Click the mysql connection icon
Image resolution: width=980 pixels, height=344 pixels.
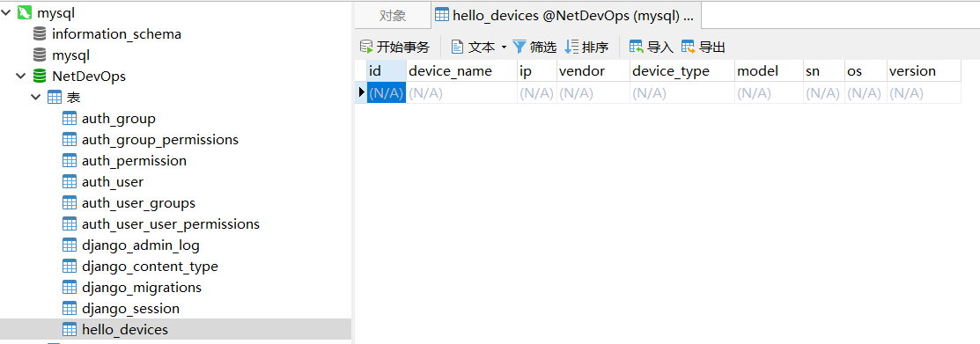pos(25,12)
